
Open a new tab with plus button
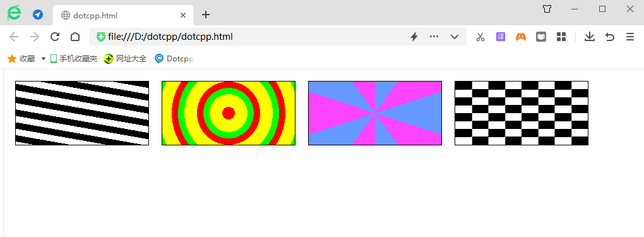(x=206, y=15)
